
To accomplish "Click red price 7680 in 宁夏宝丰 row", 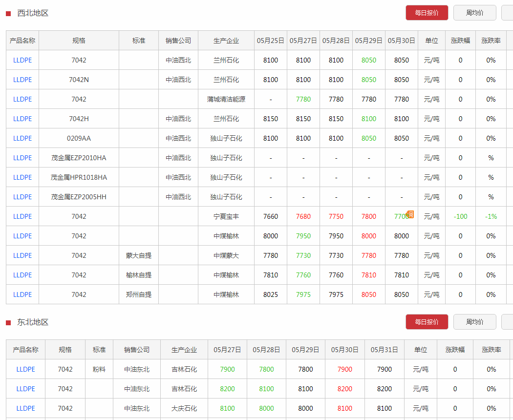I will 303,216.
